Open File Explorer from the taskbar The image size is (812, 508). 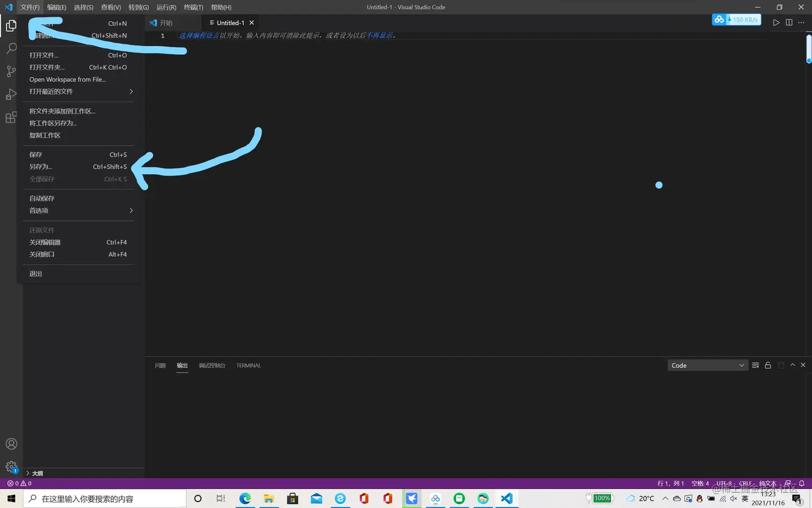point(269,498)
